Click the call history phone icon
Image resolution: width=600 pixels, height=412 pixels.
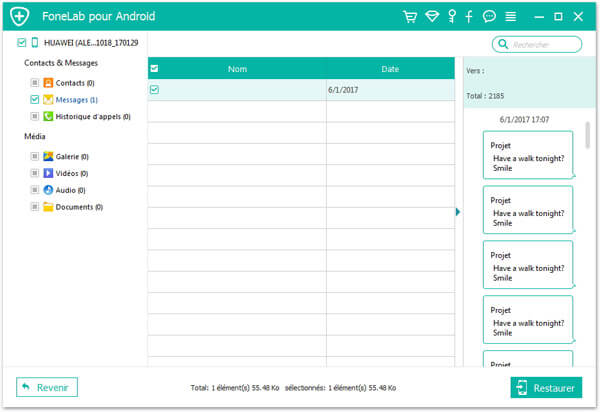click(48, 116)
